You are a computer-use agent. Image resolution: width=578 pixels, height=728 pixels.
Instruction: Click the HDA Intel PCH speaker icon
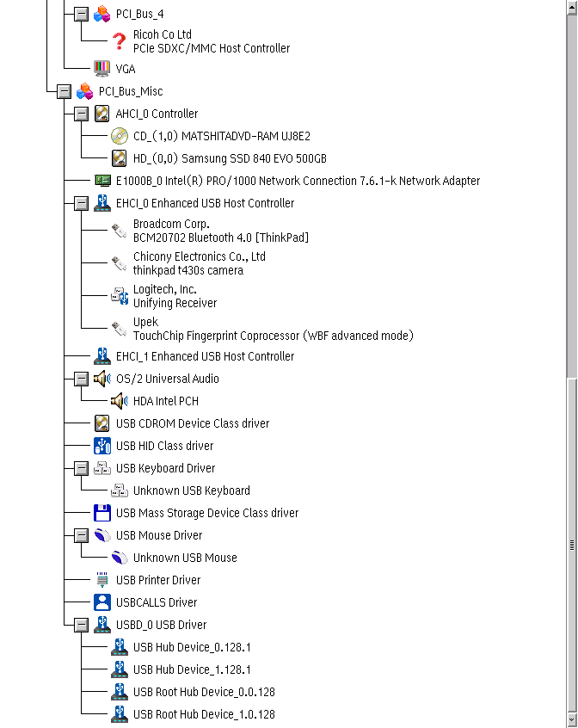point(120,401)
